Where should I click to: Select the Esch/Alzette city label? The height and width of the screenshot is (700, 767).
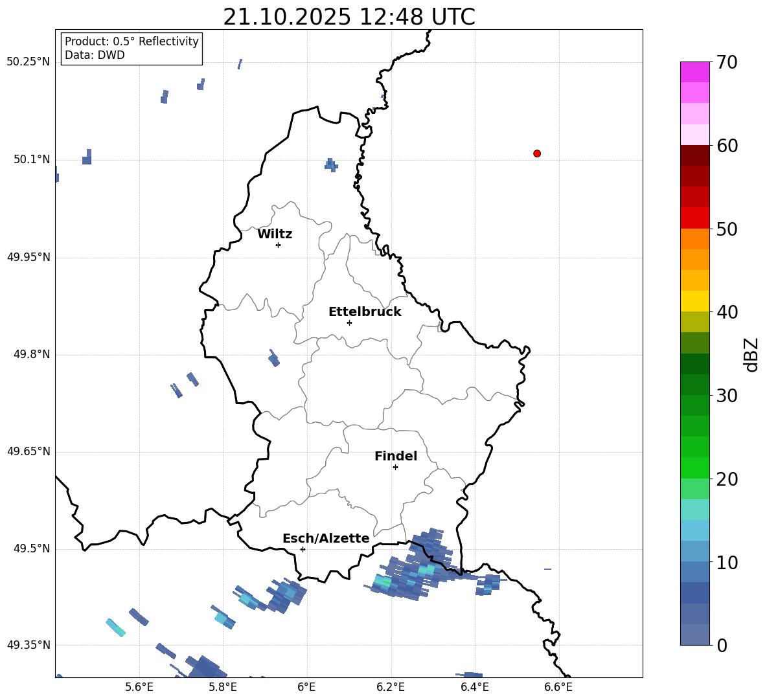[326, 538]
